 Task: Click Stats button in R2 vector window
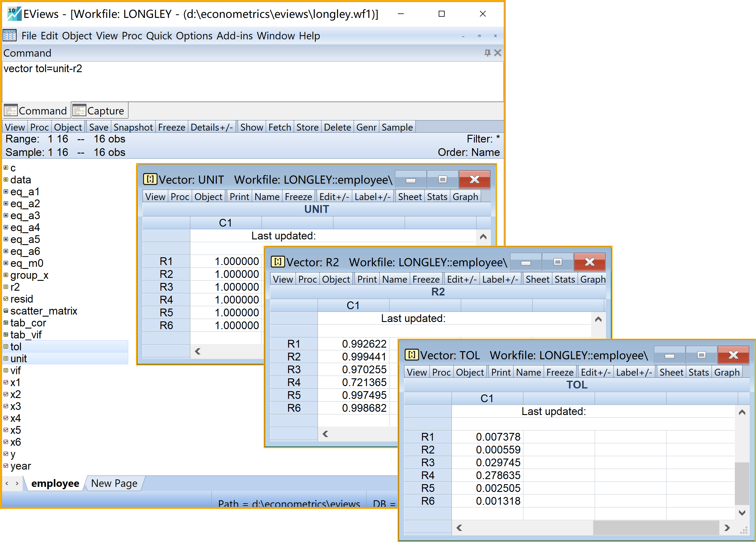coord(565,279)
